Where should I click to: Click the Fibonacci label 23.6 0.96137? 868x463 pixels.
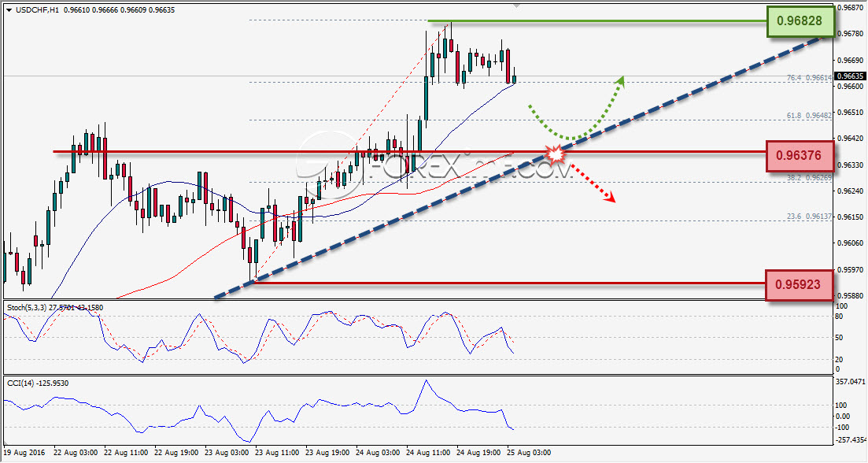[809, 217]
